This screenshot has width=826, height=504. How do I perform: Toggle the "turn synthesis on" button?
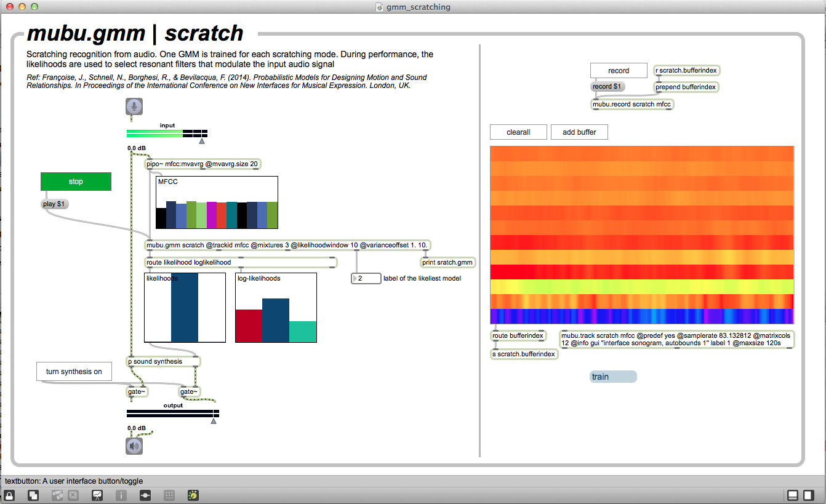click(74, 372)
